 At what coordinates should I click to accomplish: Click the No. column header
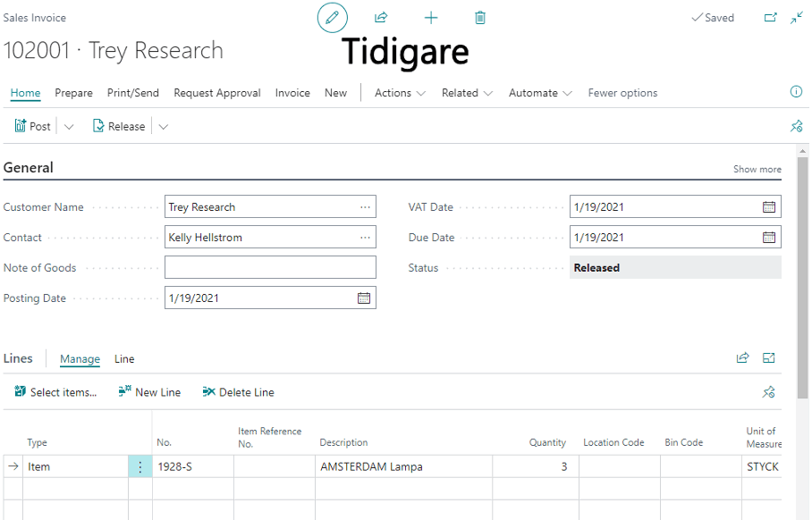pyautogui.click(x=165, y=442)
